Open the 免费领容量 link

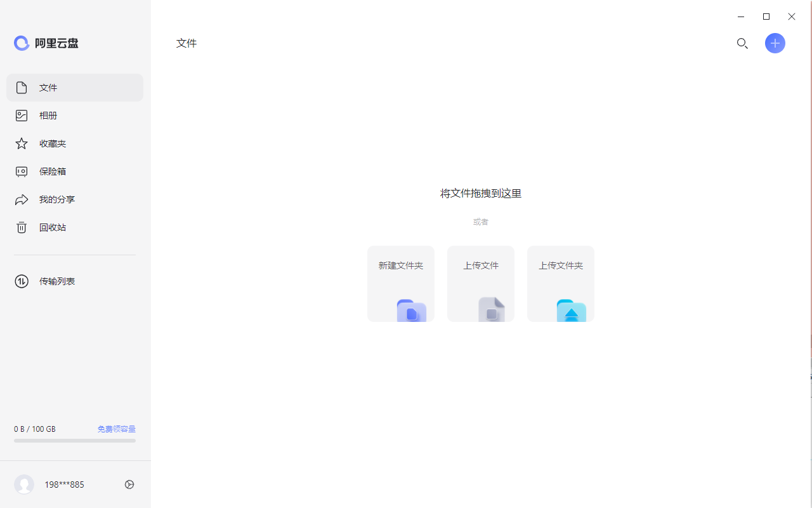click(117, 429)
